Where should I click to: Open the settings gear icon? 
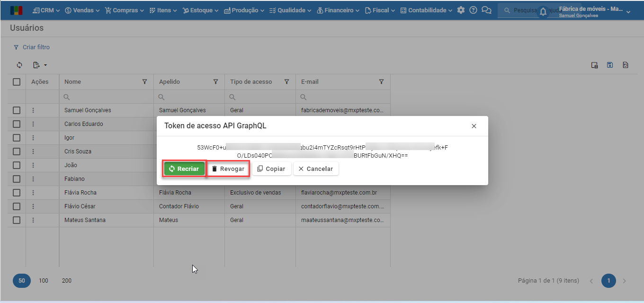[461, 10]
